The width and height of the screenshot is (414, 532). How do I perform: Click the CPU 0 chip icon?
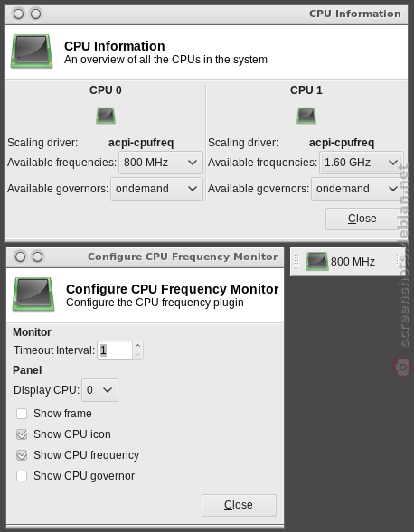(106, 116)
